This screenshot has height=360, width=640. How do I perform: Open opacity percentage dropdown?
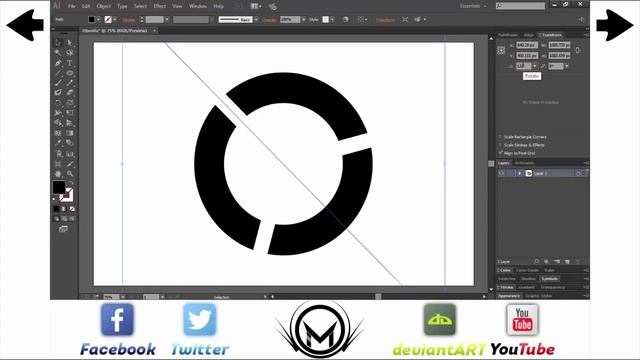click(304, 20)
